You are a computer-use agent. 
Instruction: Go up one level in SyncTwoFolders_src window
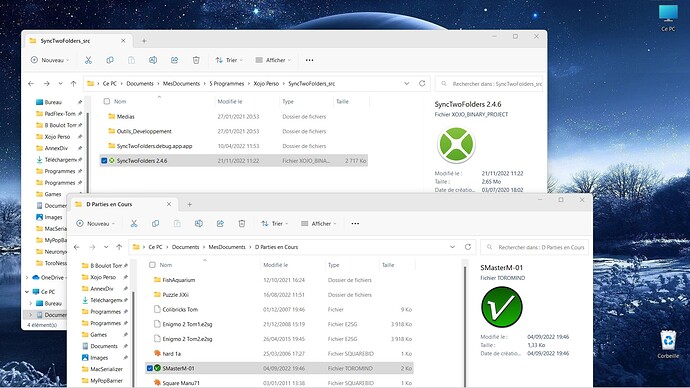pos(73,84)
